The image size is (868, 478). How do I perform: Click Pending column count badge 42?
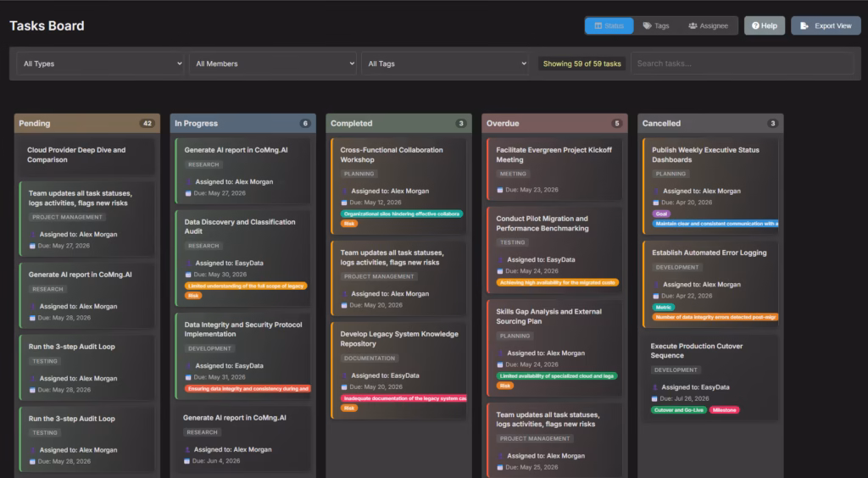tap(147, 124)
